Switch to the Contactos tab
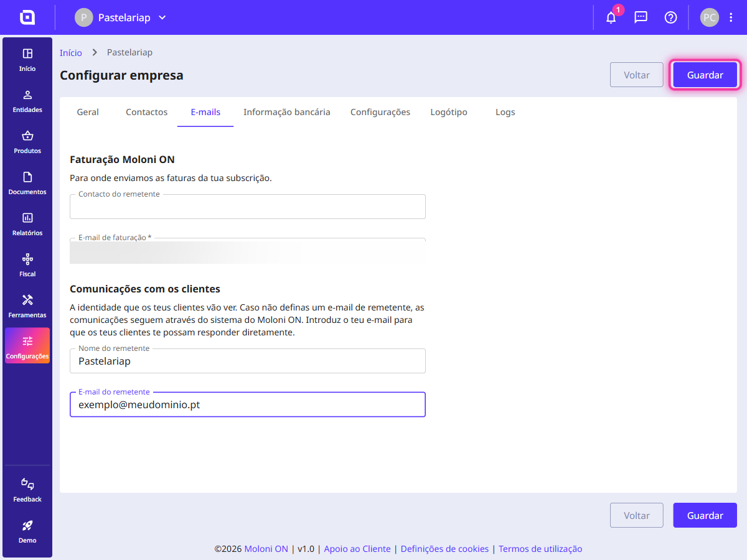The image size is (747, 560). click(147, 112)
